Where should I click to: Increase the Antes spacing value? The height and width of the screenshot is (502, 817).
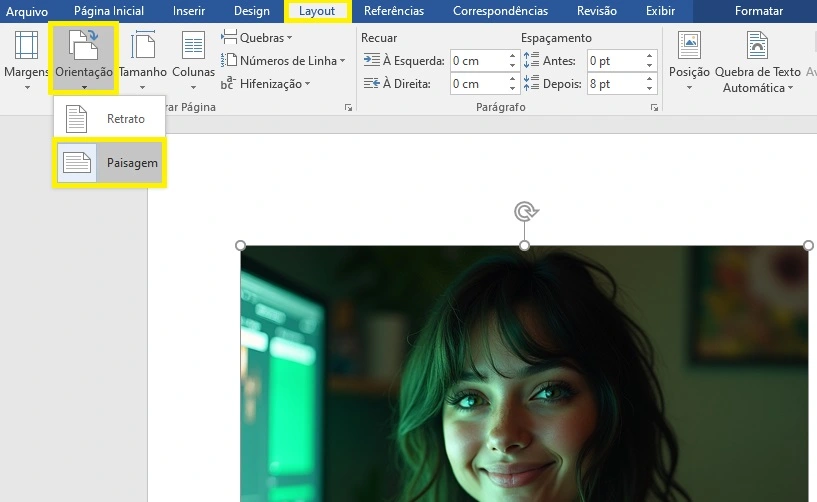pyautogui.click(x=650, y=56)
